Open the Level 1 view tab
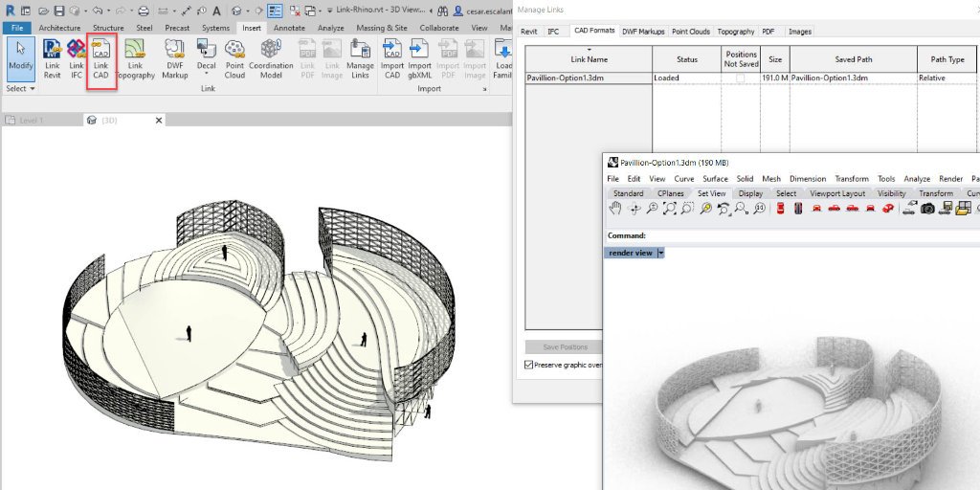Screen dimensions: 980x490 (x=32, y=120)
